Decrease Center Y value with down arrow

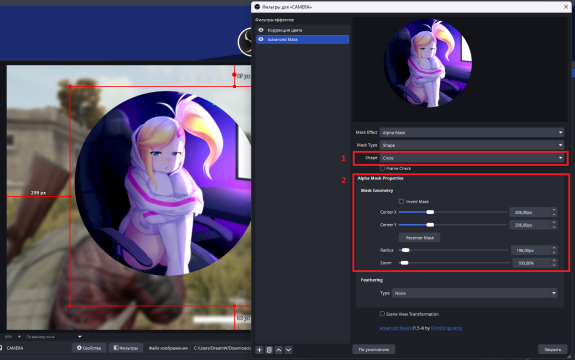[x=554, y=227]
